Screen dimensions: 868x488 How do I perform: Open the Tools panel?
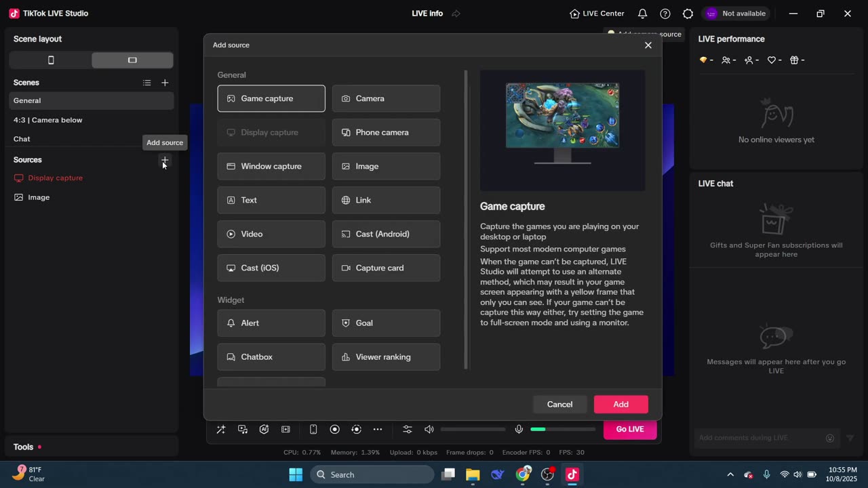pyautogui.click(x=92, y=447)
